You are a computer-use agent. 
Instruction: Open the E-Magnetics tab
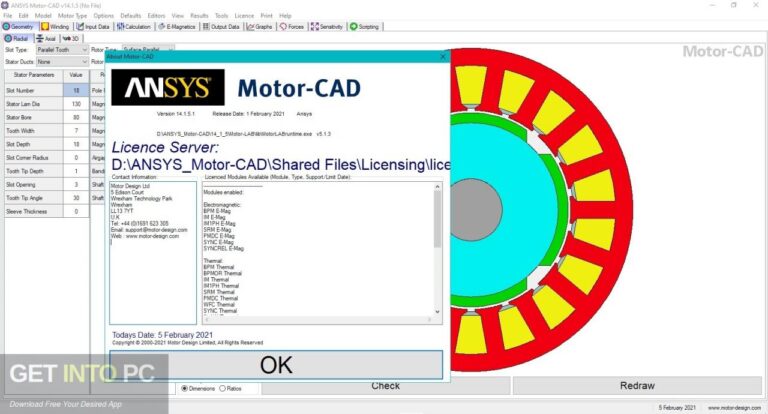pyautogui.click(x=177, y=26)
